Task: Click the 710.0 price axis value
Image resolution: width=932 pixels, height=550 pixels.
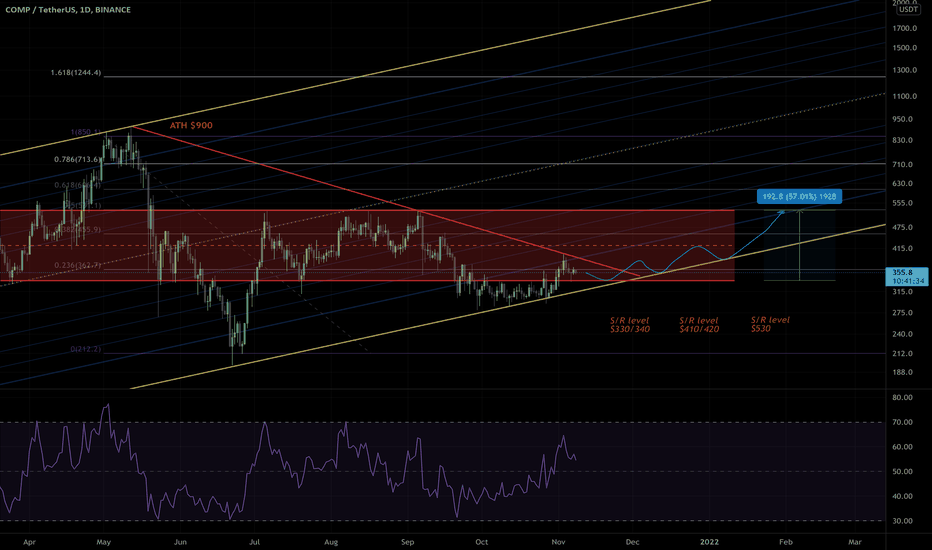Action: 903,165
